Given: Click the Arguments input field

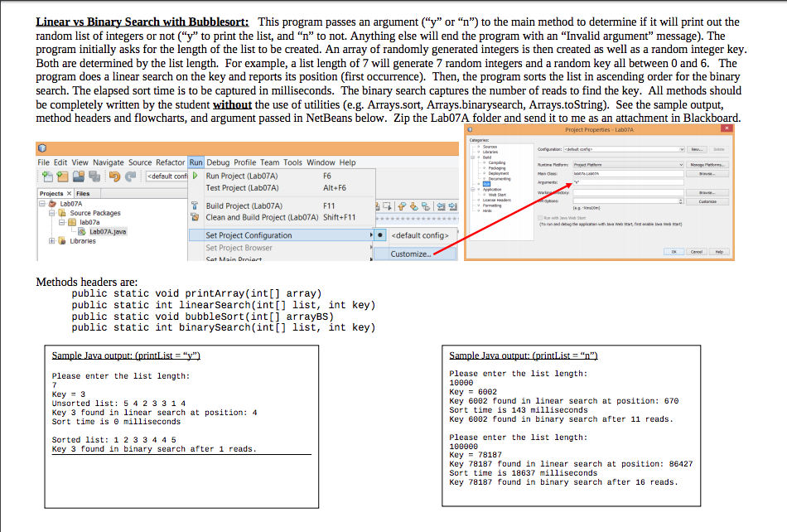Looking at the screenshot, I should (628, 182).
